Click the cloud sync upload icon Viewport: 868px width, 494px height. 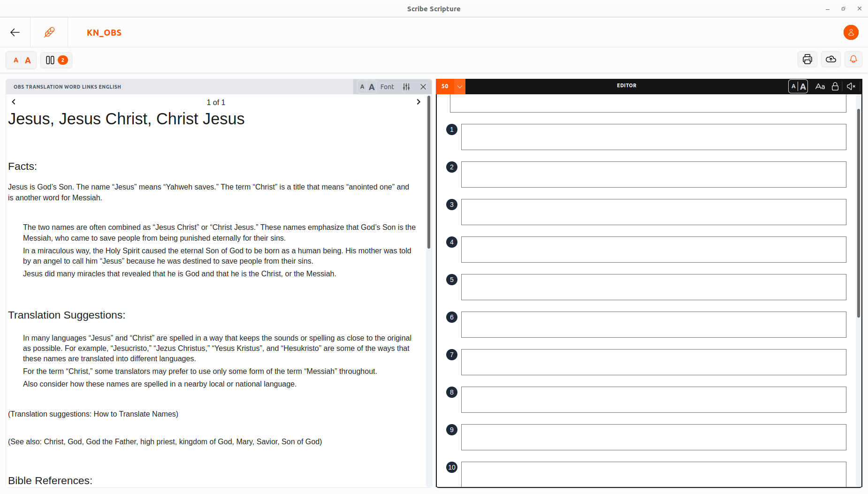pos(830,60)
